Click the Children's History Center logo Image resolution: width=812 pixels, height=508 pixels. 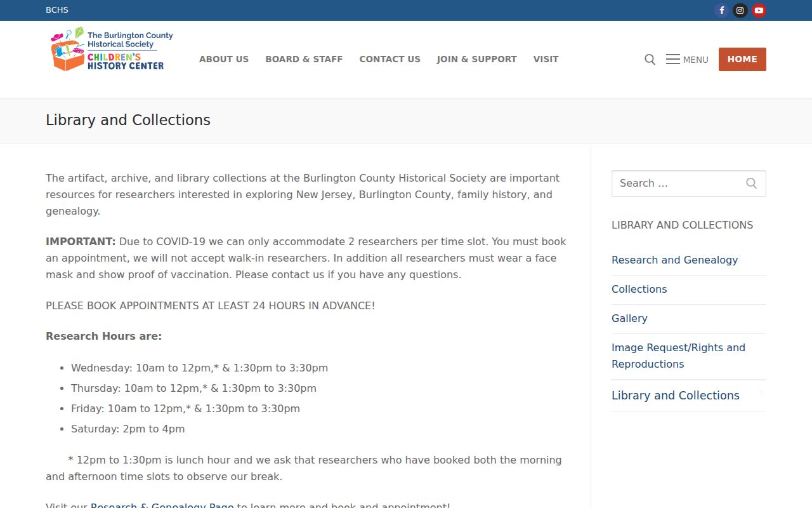(x=112, y=48)
